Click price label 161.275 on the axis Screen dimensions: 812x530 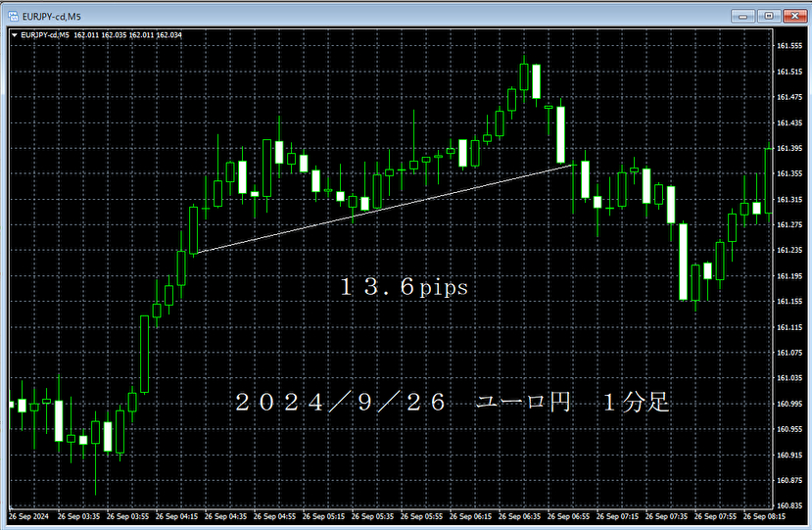click(x=789, y=225)
